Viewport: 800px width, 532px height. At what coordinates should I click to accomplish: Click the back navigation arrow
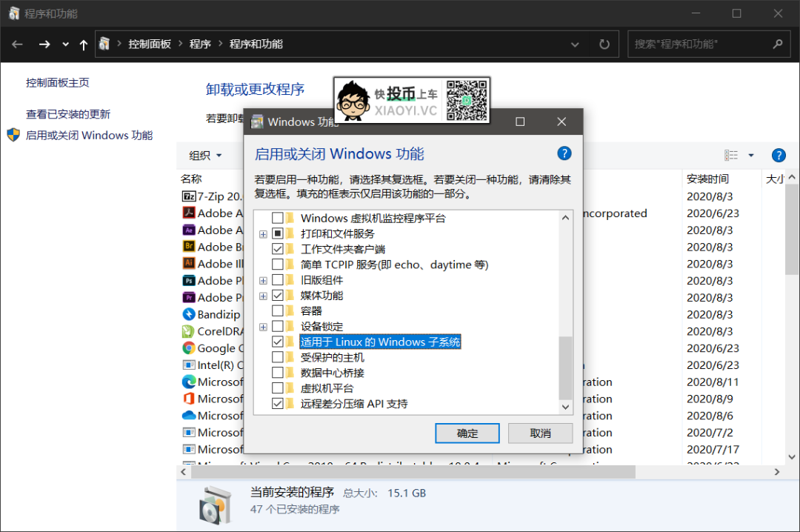click(x=17, y=44)
